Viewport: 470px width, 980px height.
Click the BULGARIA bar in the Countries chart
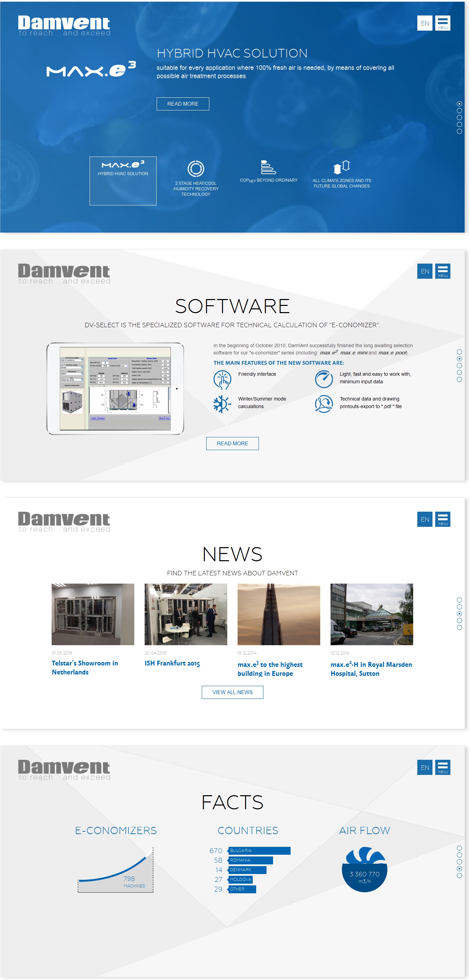coord(259,851)
